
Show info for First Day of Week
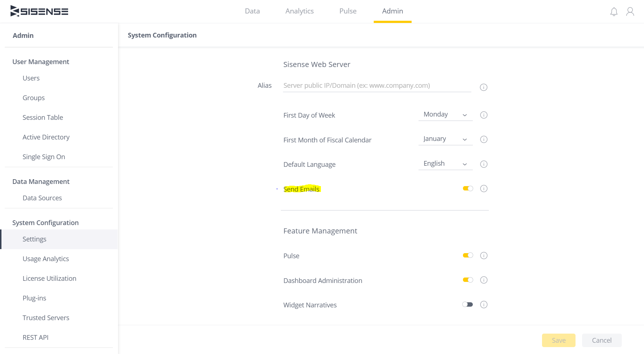coord(484,115)
